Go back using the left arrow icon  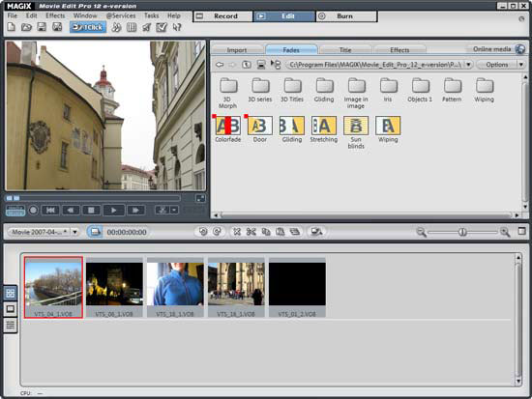point(220,65)
